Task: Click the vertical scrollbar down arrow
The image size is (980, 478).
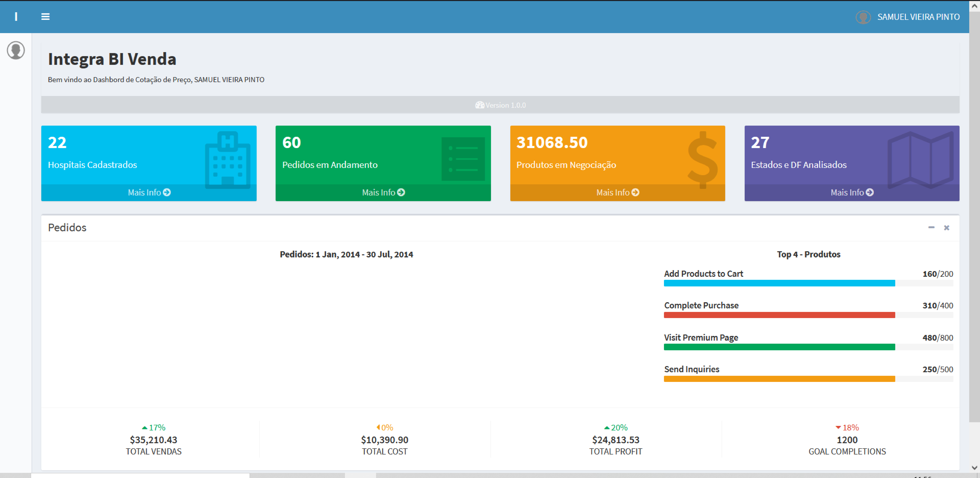Action: click(974, 468)
